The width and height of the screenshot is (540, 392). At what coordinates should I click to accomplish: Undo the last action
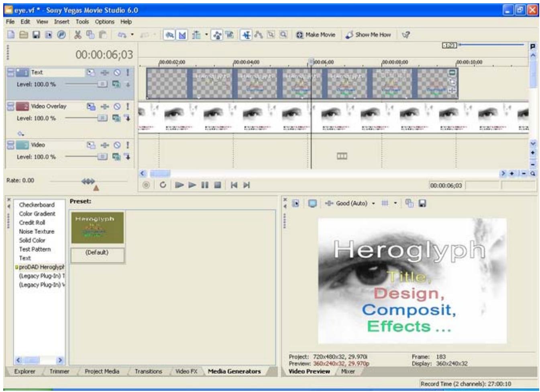(x=122, y=35)
